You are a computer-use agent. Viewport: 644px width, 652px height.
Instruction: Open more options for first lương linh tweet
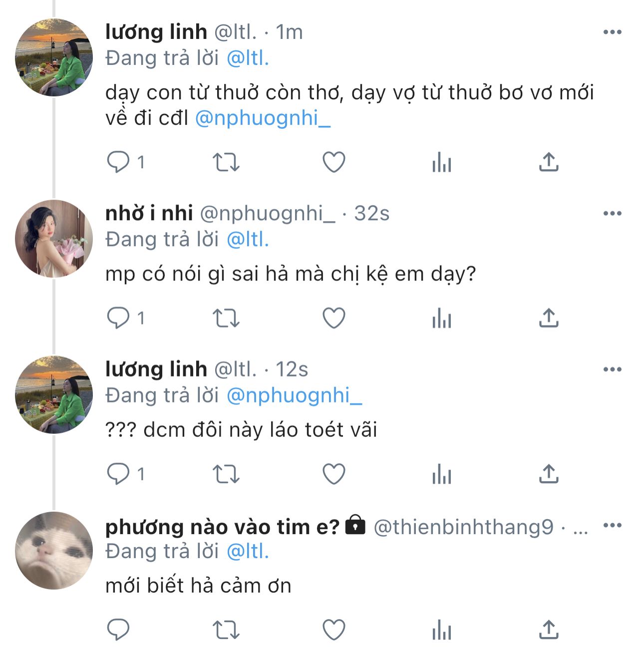click(612, 32)
